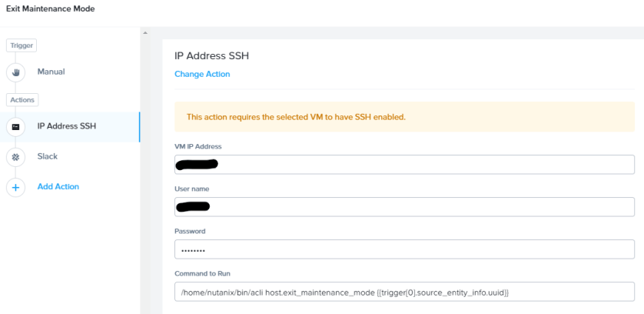Image resolution: width=644 pixels, height=314 pixels.
Task: Click the Manual trigger hand icon
Action: coord(16,72)
